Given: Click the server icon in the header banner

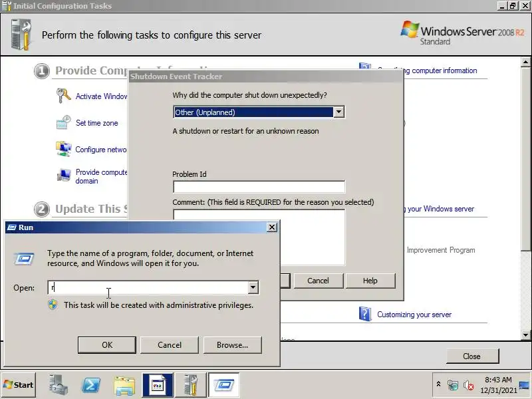Looking at the screenshot, I should (x=21, y=35).
